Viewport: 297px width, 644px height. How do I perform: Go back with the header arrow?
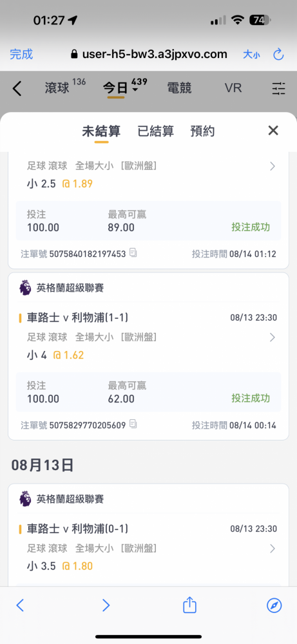pyautogui.click(x=17, y=88)
